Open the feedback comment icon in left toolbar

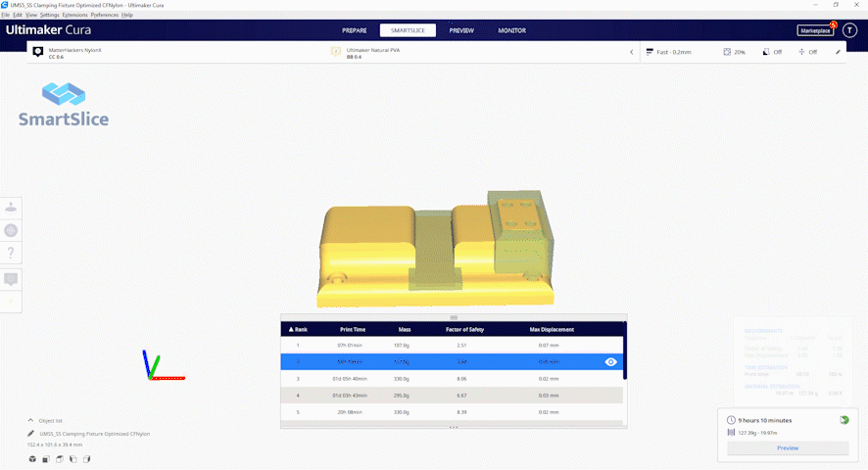click(x=11, y=279)
